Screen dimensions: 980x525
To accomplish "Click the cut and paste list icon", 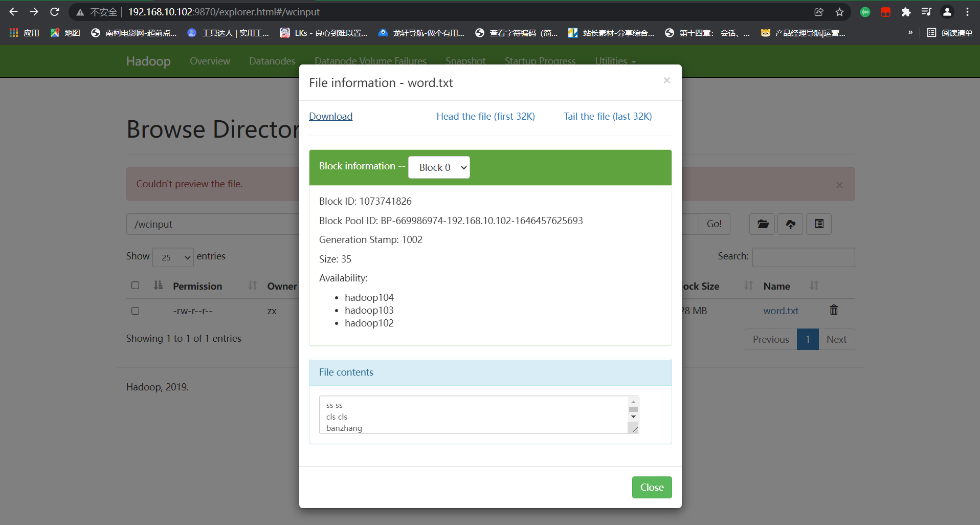I will click(819, 224).
